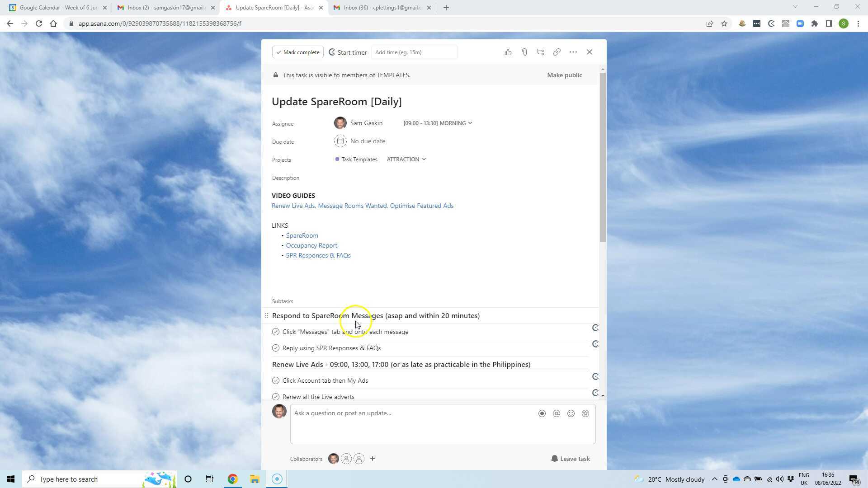The image size is (868, 488).
Task: Leave task via bell button
Action: tap(571, 459)
